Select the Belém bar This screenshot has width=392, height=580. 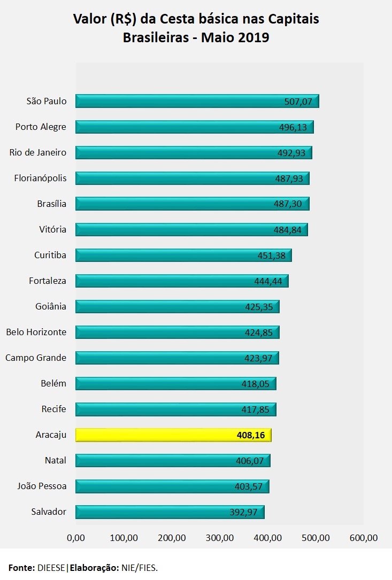(x=175, y=383)
